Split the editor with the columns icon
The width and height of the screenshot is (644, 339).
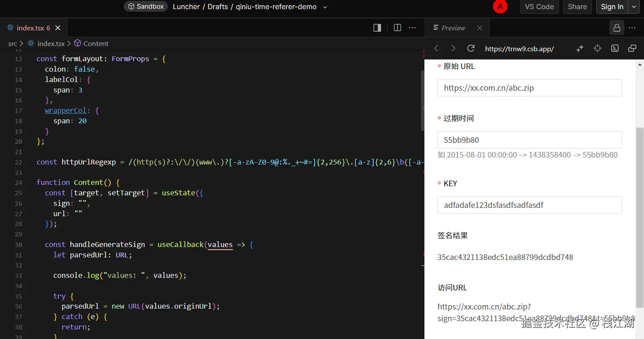click(397, 28)
